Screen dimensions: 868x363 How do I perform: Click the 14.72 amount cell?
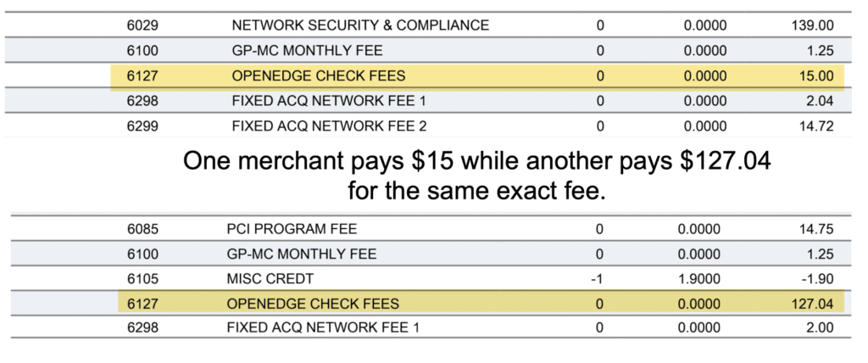click(814, 126)
